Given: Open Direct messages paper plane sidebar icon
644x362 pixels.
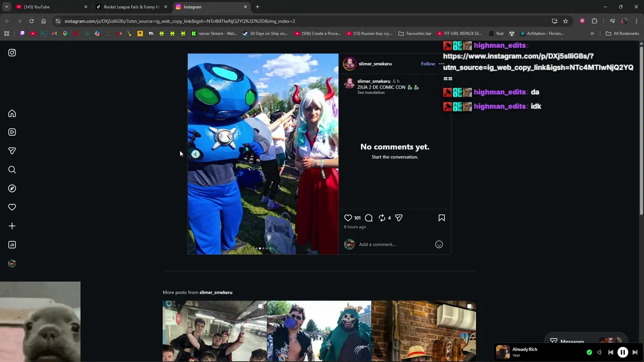Looking at the screenshot, I should pos(12,151).
